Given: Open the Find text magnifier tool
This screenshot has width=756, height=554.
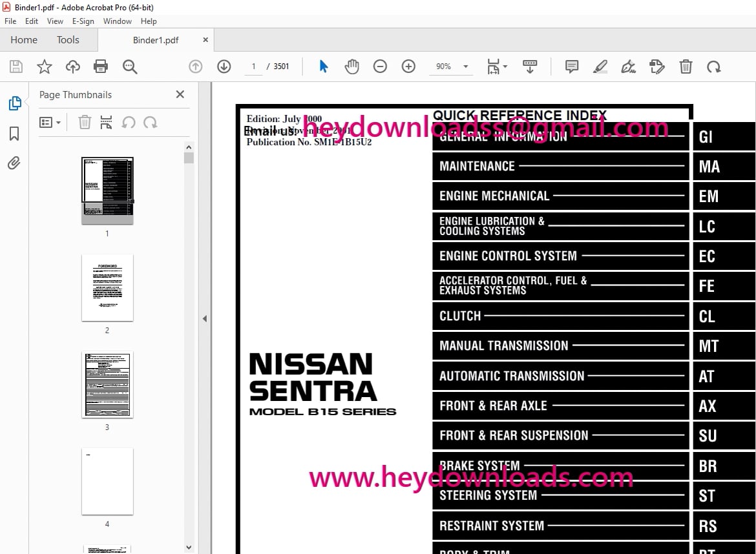Looking at the screenshot, I should pos(130,67).
